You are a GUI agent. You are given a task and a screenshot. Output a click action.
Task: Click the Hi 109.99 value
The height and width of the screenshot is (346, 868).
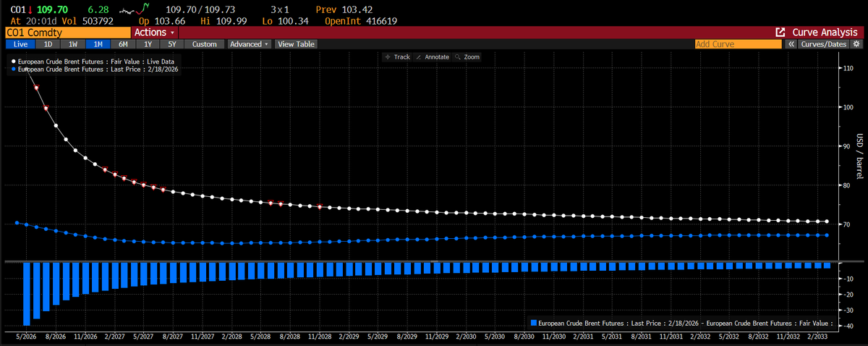[224, 22]
